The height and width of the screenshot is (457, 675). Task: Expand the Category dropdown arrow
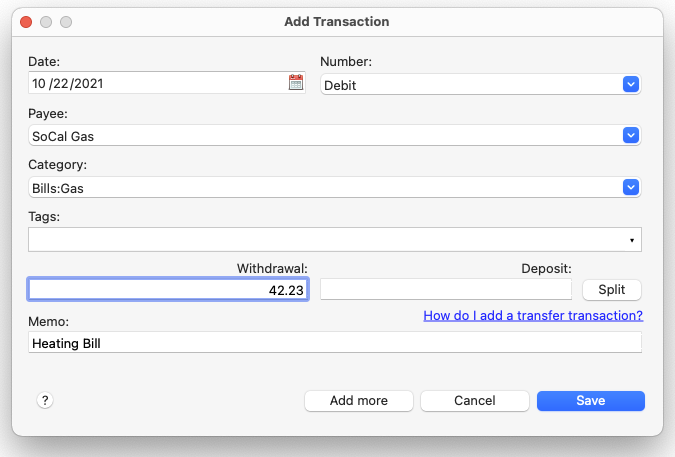631,187
